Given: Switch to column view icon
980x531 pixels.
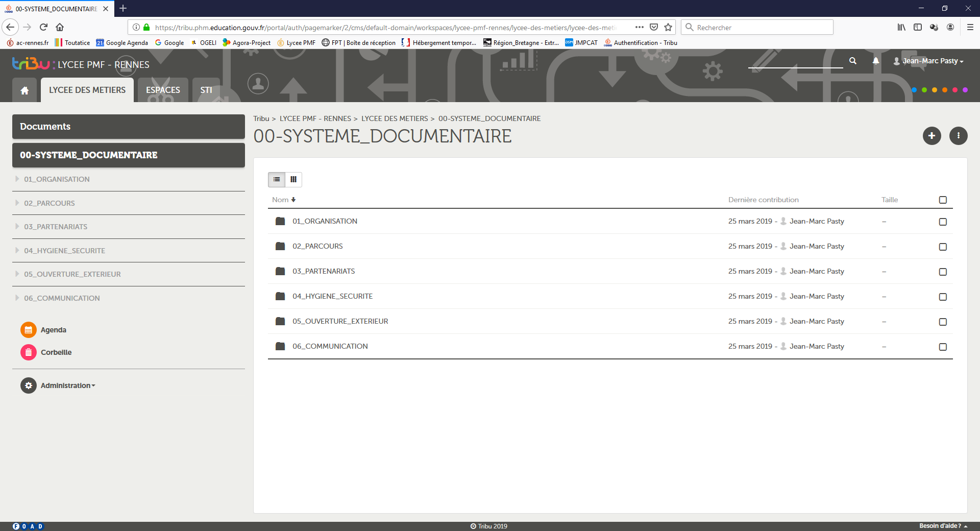Looking at the screenshot, I should (x=293, y=179).
